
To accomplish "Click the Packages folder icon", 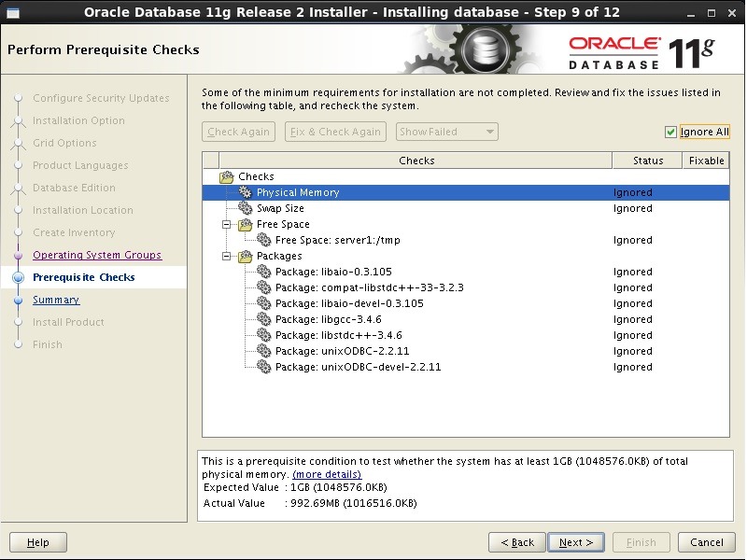I will coord(246,256).
